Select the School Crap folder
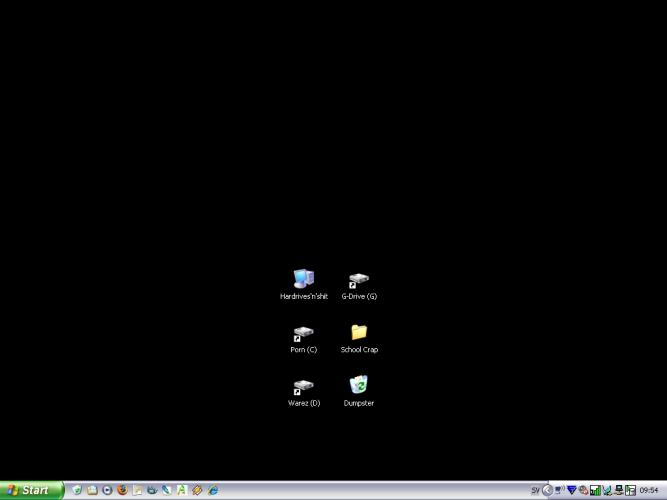 (x=359, y=339)
